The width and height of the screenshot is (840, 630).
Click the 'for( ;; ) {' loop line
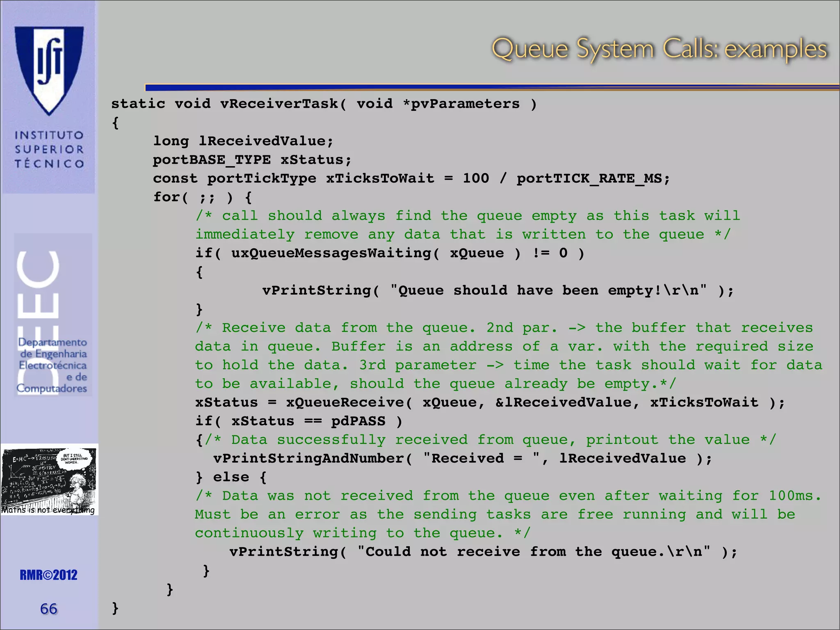[203, 197]
